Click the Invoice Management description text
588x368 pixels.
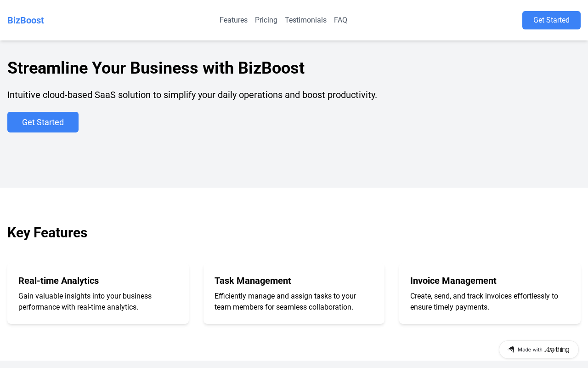pos(484,301)
